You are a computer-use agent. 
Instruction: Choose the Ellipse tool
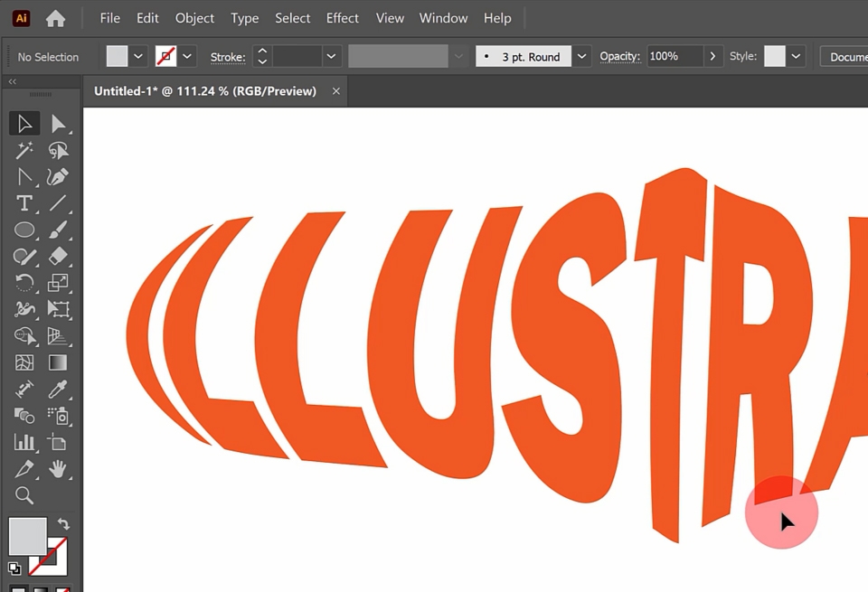(x=24, y=230)
